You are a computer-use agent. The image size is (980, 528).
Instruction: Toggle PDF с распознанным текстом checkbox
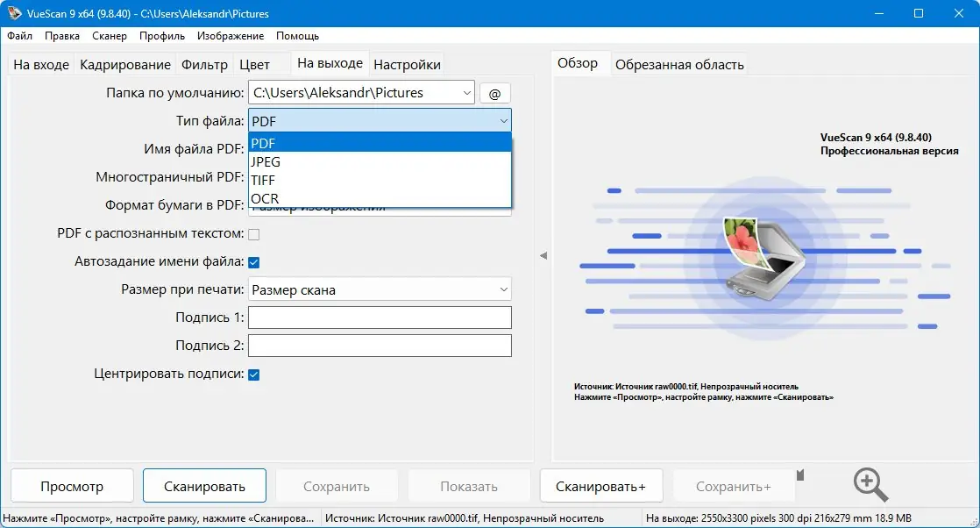click(x=253, y=234)
